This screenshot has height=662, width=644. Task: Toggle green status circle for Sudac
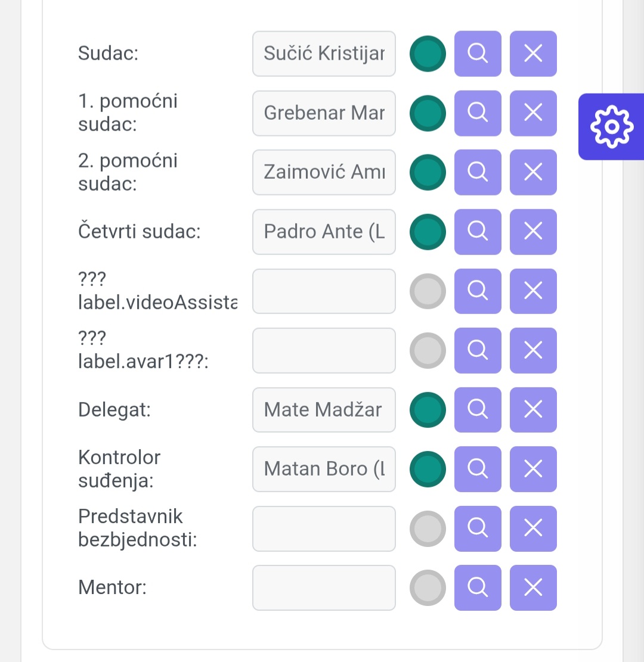428,54
